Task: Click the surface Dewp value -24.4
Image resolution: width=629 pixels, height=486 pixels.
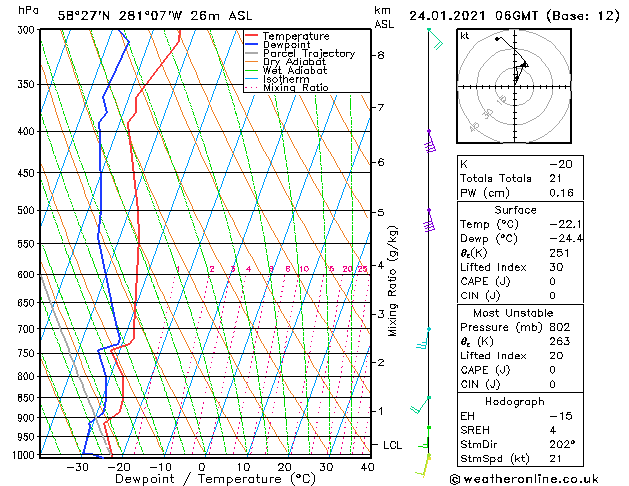Action: click(x=566, y=239)
